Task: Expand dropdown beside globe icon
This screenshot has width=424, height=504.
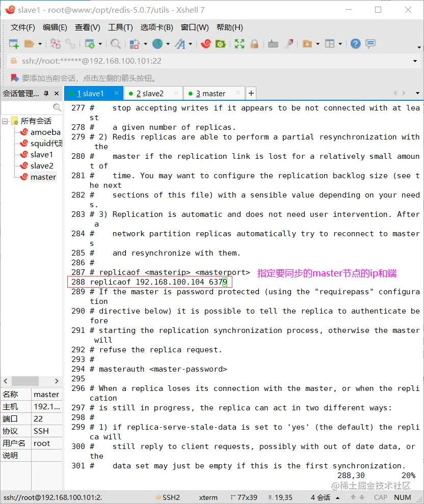Action: [x=168, y=44]
